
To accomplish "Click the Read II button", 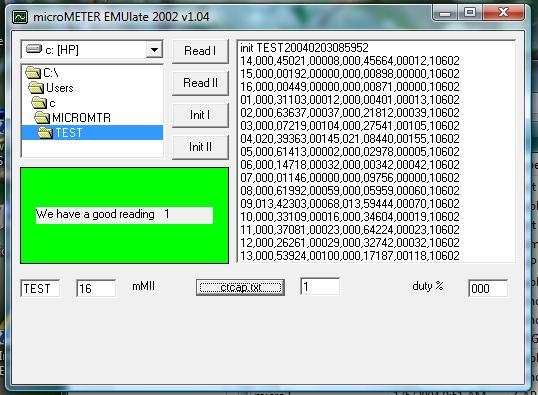I will 200,83.
